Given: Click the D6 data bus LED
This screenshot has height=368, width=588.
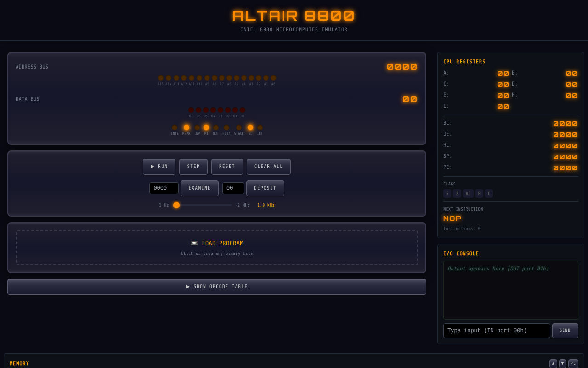Looking at the screenshot, I should click(x=198, y=110).
